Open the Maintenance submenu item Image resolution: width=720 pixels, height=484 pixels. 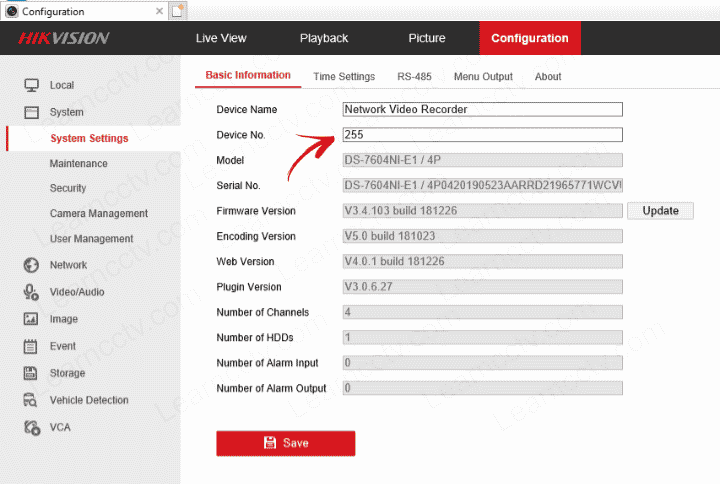[78, 163]
